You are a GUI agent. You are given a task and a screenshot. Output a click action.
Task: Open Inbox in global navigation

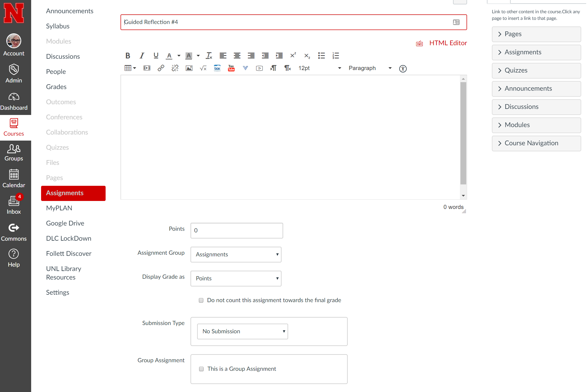(14, 205)
